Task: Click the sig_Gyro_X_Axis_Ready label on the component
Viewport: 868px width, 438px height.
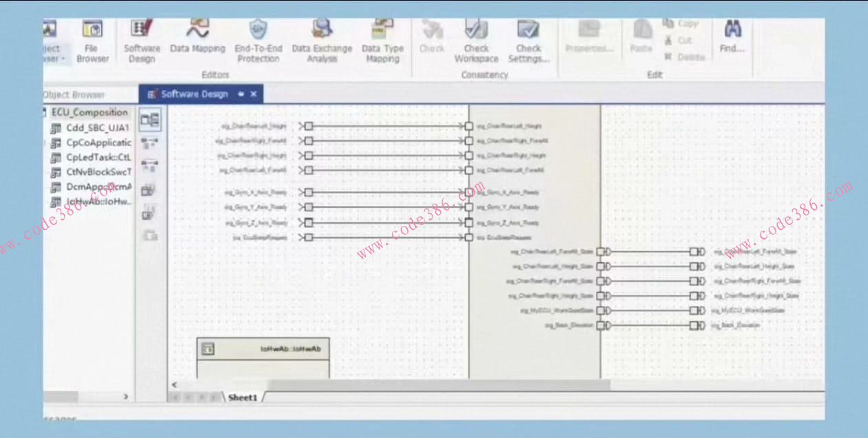Action: (x=508, y=193)
